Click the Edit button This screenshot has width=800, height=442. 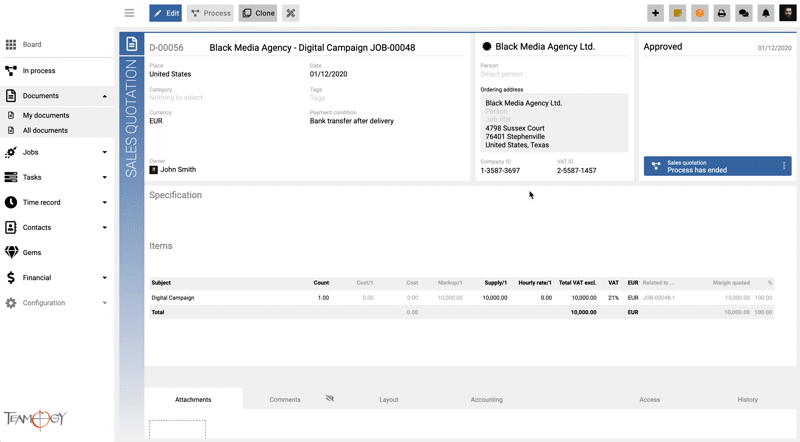click(x=165, y=13)
